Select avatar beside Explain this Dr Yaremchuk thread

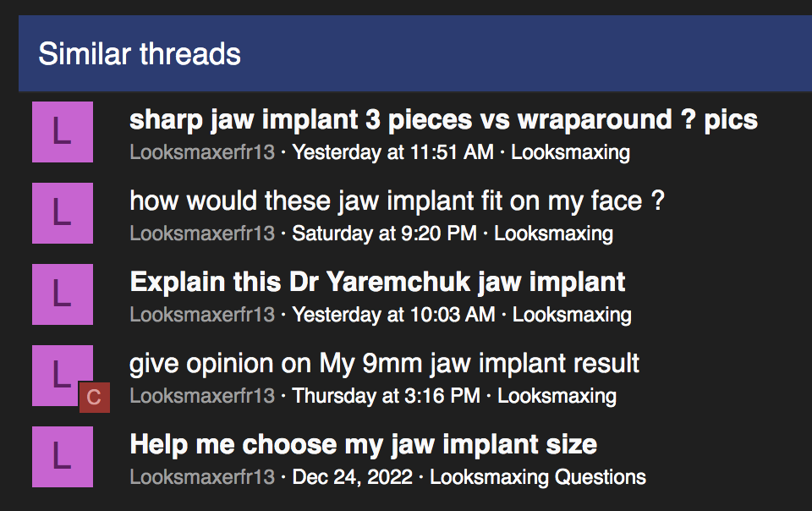(x=63, y=294)
